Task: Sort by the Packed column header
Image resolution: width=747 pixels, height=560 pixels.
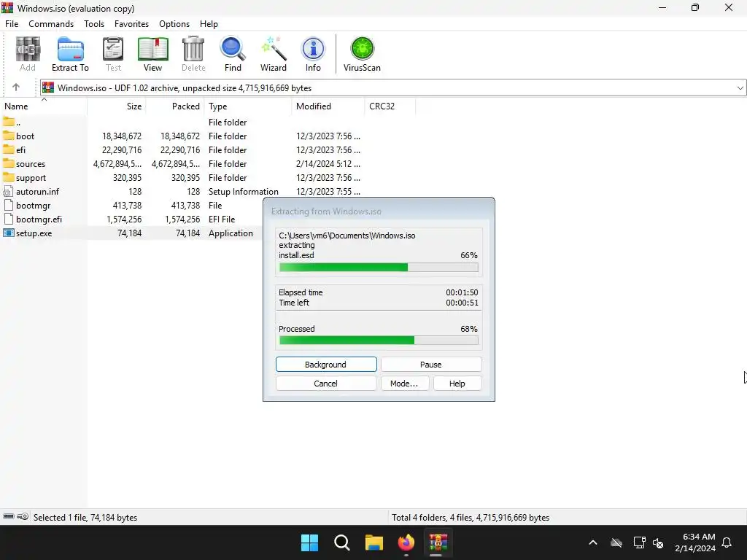Action: point(175,106)
